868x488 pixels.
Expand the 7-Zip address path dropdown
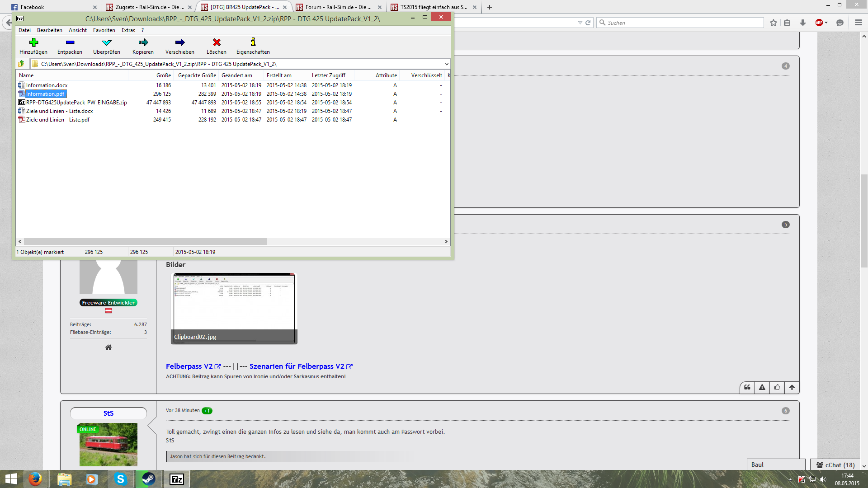(x=446, y=64)
